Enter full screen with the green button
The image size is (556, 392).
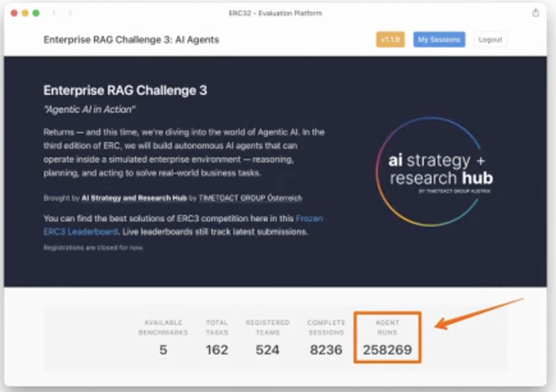tap(36, 13)
